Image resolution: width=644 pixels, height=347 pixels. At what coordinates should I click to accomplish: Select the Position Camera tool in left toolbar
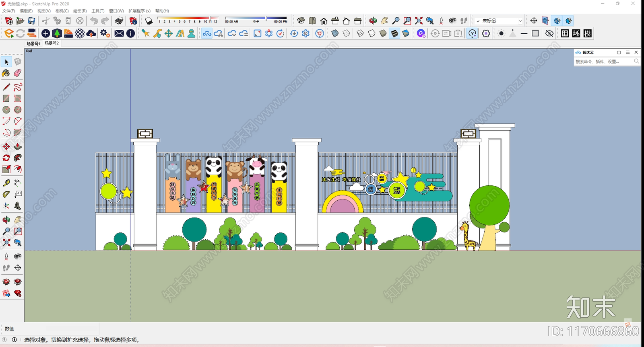point(6,257)
